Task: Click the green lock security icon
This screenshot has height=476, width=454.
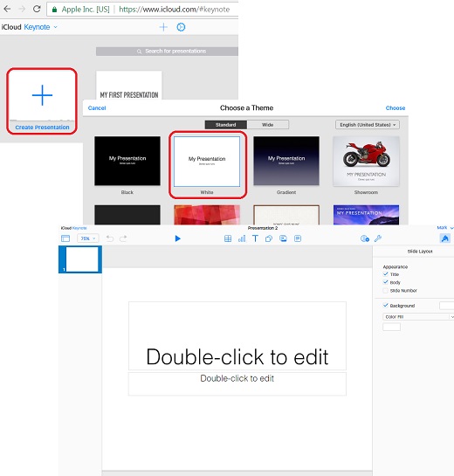Action: coord(54,10)
